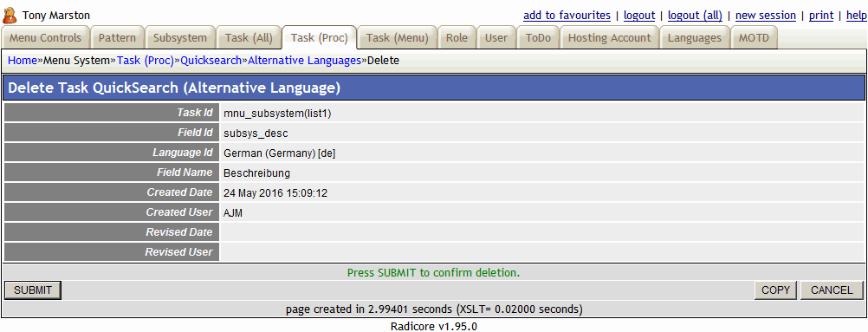Select the Task (Proc) tab
The width and height of the screenshot is (868, 332).
pos(320,38)
